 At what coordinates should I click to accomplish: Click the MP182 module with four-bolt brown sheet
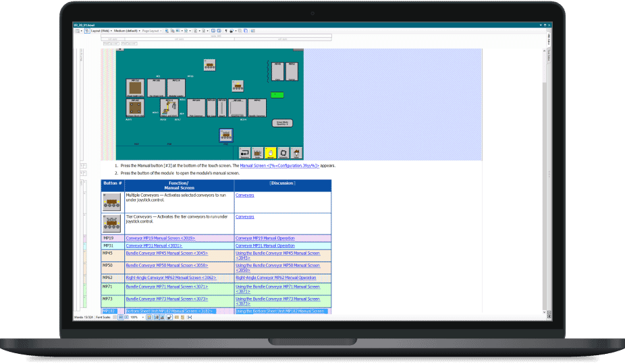(x=135, y=108)
